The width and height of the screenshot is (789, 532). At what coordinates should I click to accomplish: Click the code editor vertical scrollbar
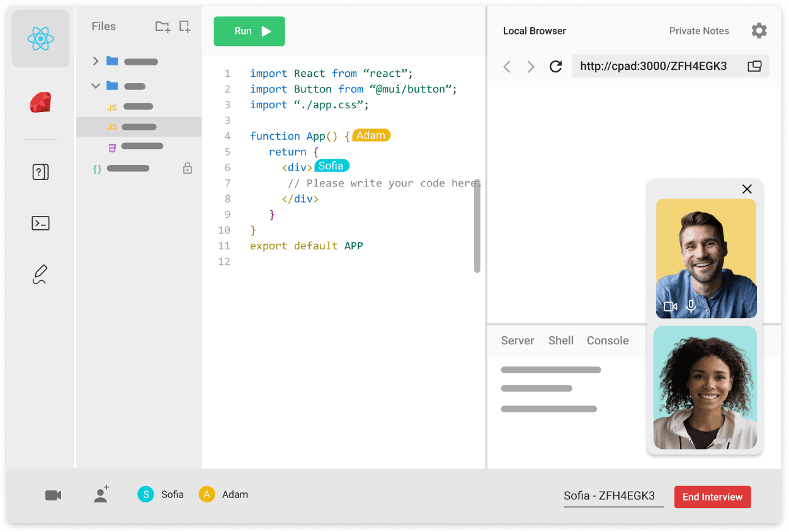click(477, 226)
